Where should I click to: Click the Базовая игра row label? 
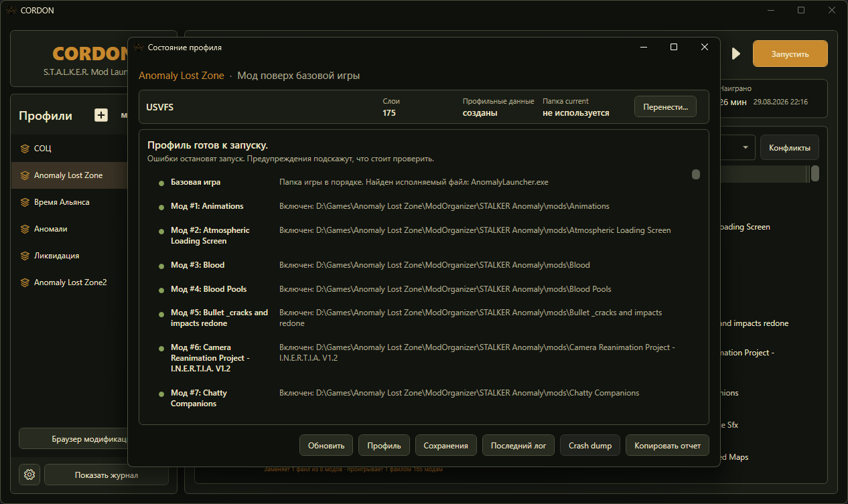coord(196,182)
